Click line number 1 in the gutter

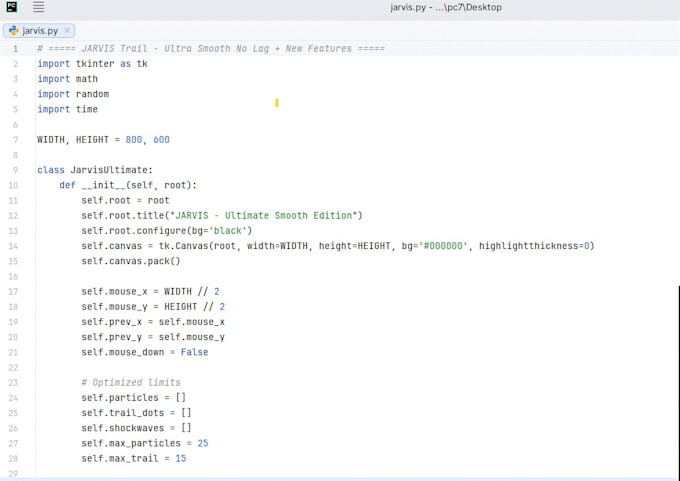(x=15, y=49)
